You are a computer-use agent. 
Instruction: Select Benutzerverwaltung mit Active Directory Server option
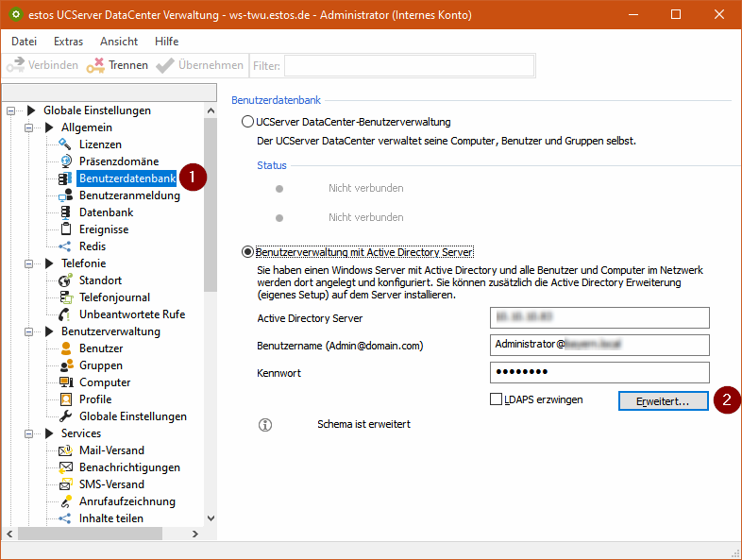click(x=248, y=252)
